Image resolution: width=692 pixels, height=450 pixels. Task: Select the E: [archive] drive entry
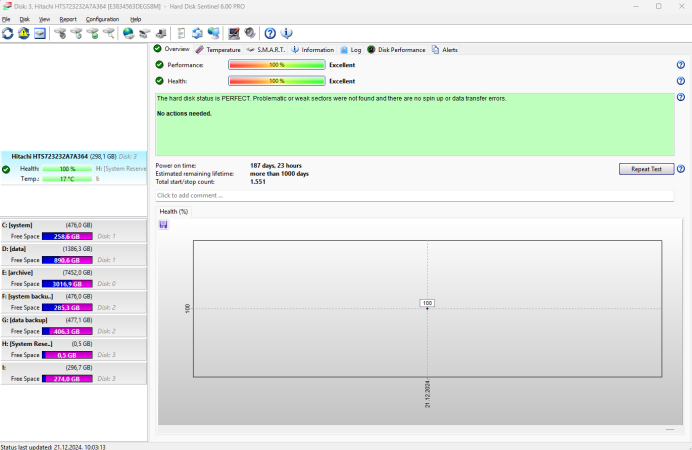(x=74, y=278)
